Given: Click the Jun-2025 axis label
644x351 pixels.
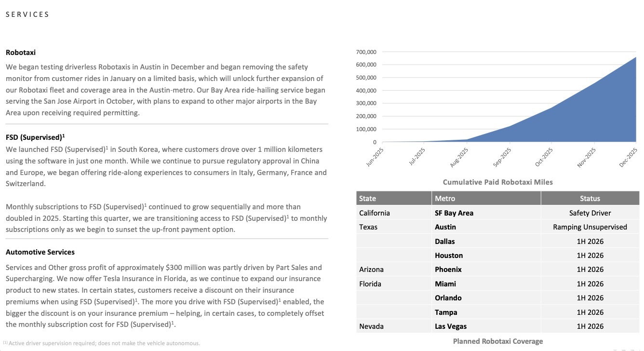Looking at the screenshot, I should 375,158.
